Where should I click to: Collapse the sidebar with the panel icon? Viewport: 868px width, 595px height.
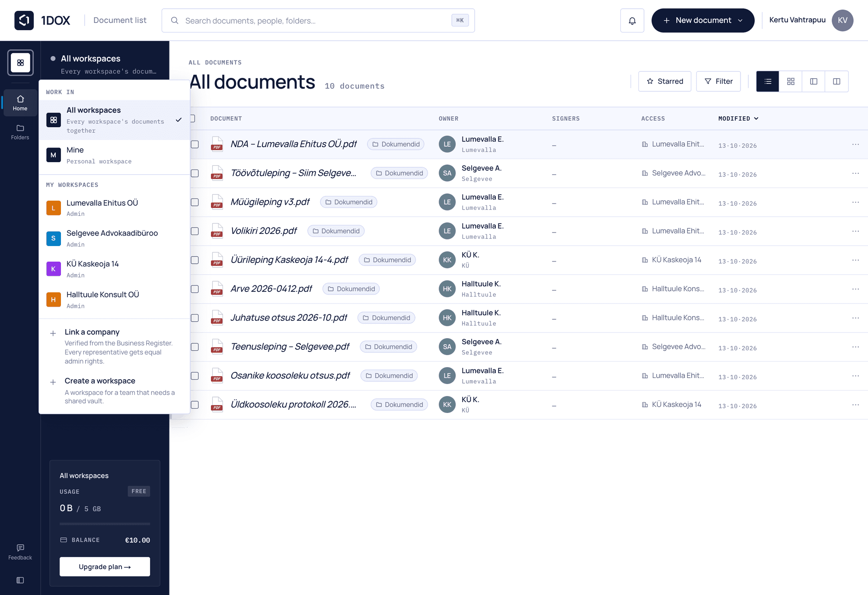[20, 580]
